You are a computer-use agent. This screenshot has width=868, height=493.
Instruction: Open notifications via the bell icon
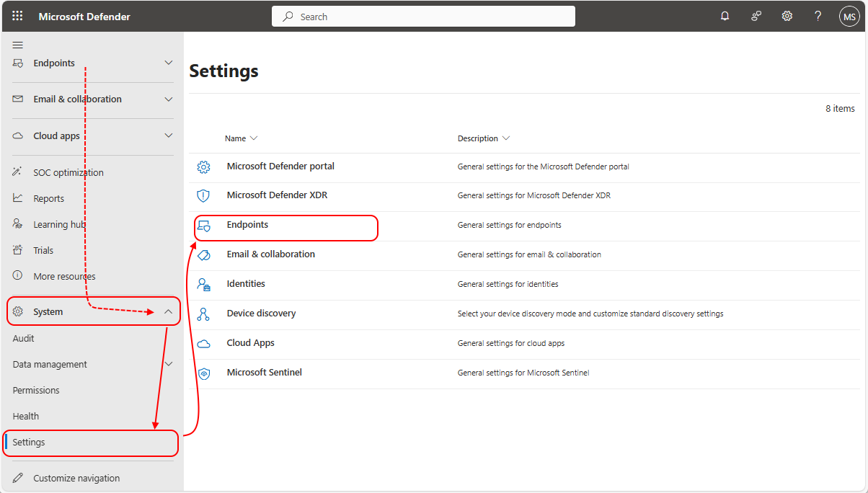click(x=725, y=15)
